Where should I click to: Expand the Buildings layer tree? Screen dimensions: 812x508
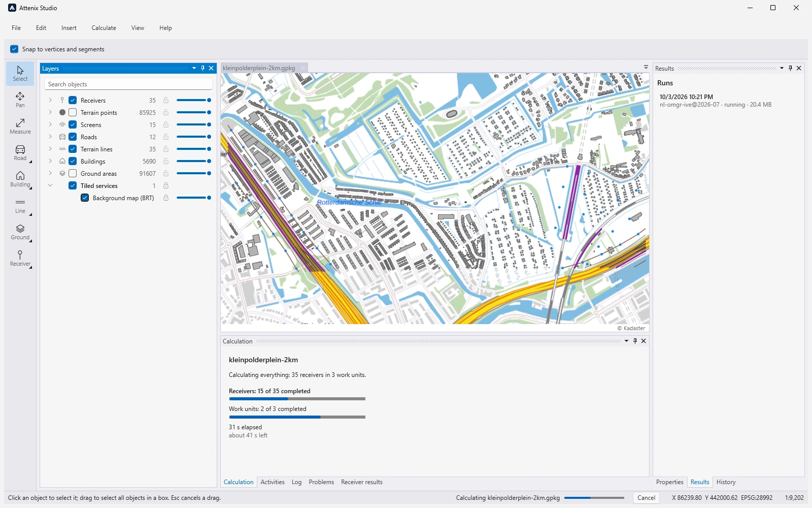(50, 161)
